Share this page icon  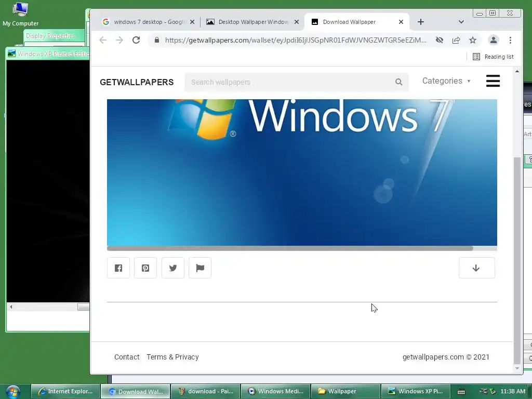coord(456,40)
